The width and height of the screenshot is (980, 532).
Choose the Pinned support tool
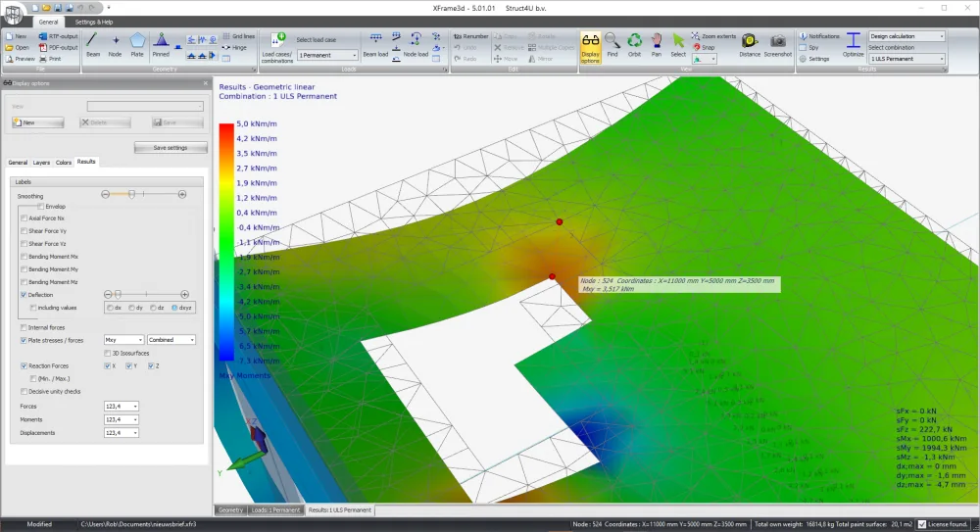click(161, 45)
